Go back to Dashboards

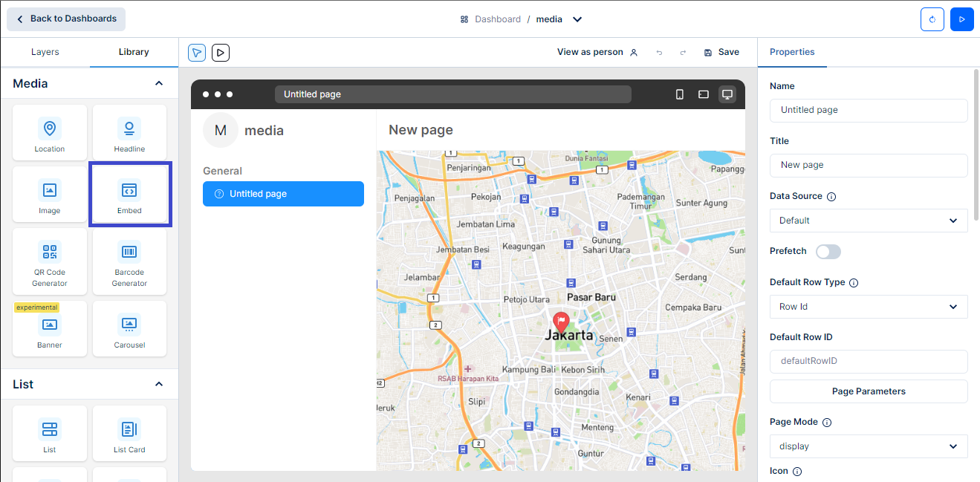[x=66, y=19]
